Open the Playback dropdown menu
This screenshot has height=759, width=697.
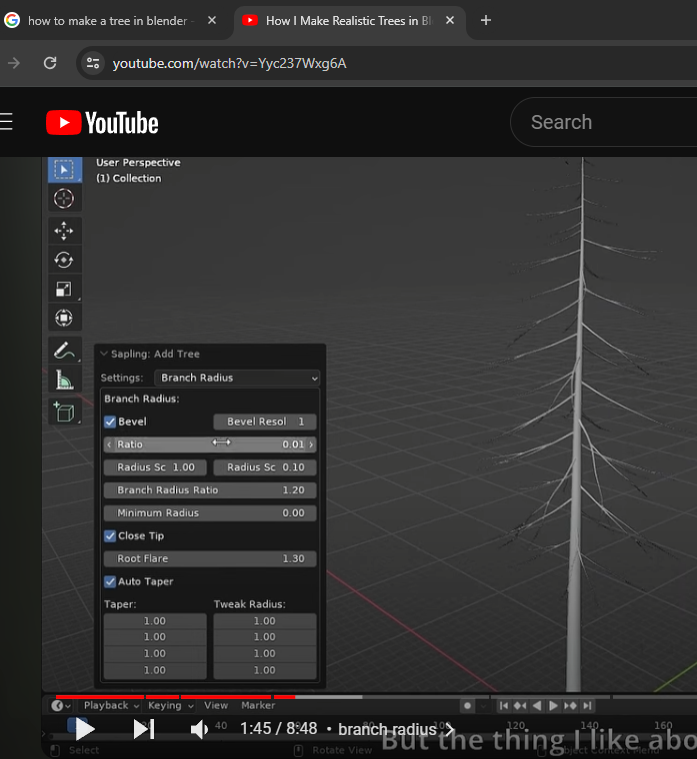click(111, 705)
